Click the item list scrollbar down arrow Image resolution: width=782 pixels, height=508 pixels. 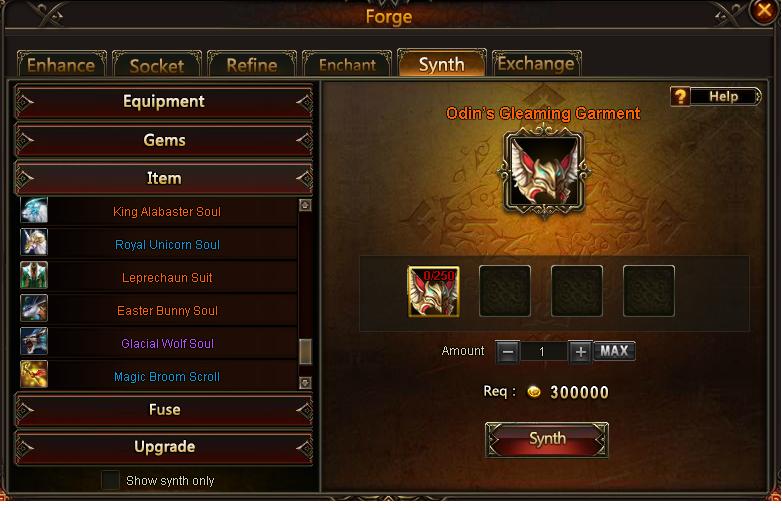[x=305, y=382]
